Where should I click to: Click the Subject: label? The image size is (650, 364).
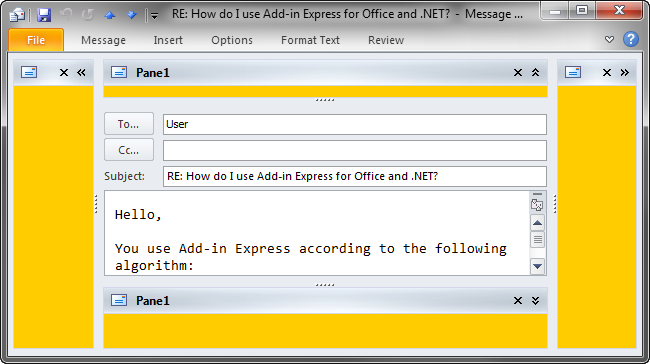pos(124,176)
